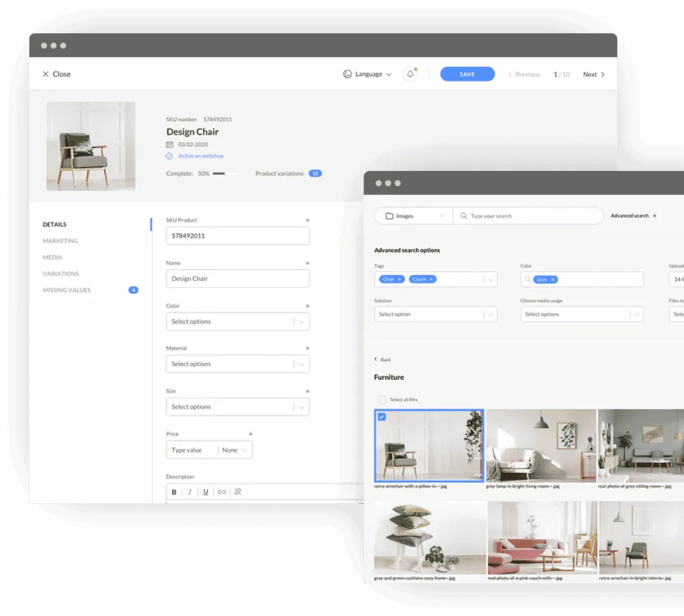Click the Type your search field
The image size is (684, 616).
coord(529,216)
